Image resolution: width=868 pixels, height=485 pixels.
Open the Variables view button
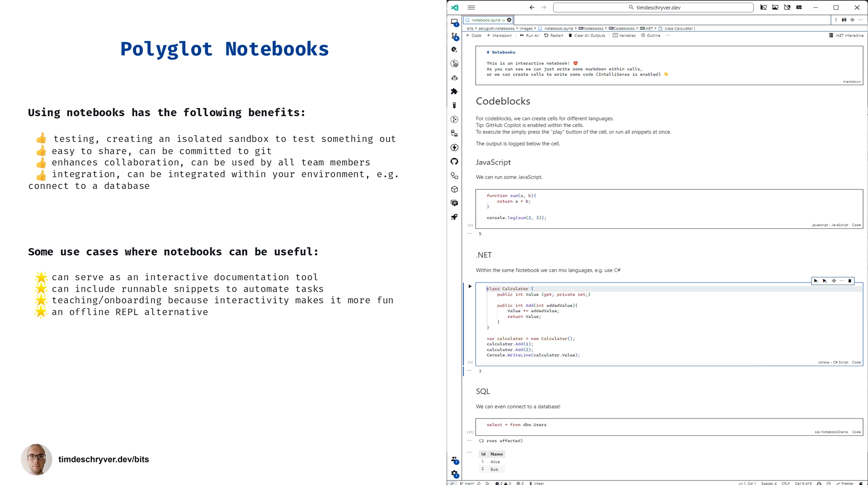(624, 35)
